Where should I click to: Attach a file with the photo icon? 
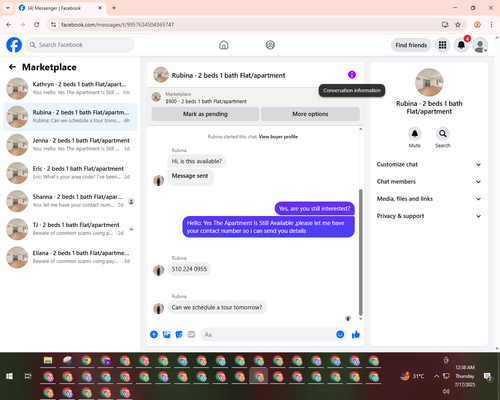(166, 334)
